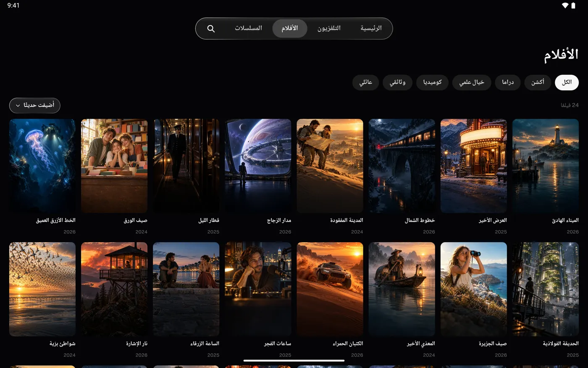588x368 pixels.
Task: Open the ساعات الفجر radio host poster
Action: pyautogui.click(x=258, y=289)
